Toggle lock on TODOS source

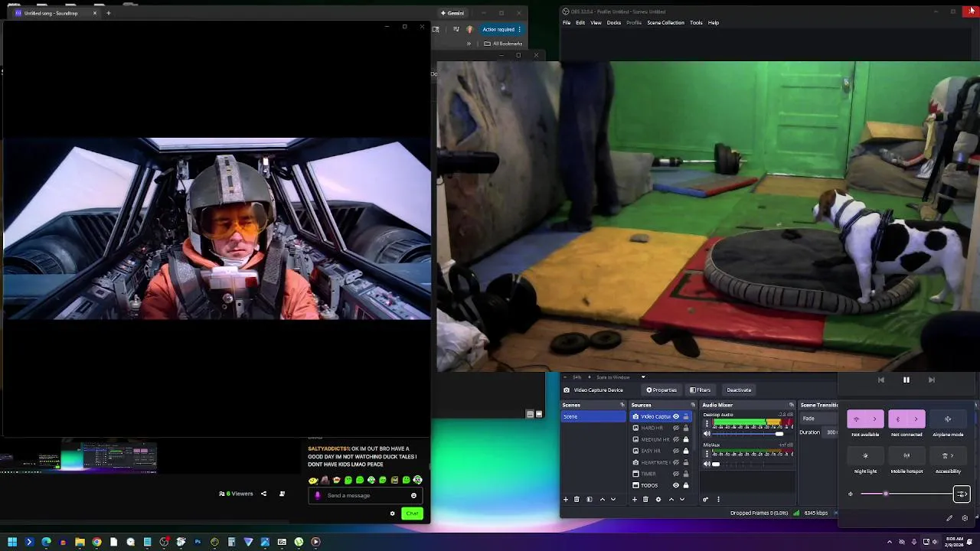pos(686,485)
